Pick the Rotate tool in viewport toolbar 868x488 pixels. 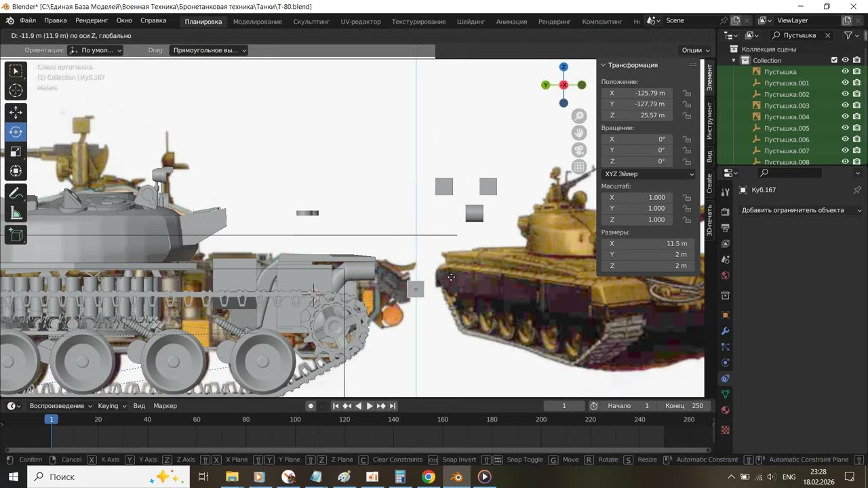[x=16, y=132]
